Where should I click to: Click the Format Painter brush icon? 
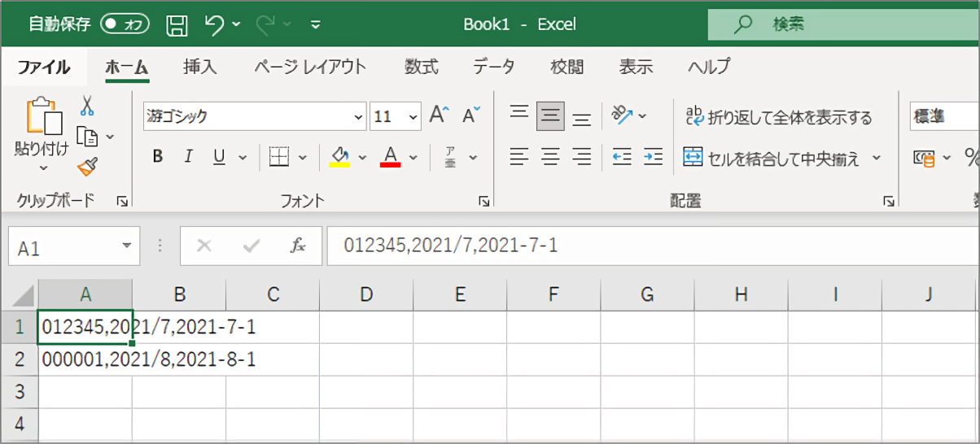[87, 167]
